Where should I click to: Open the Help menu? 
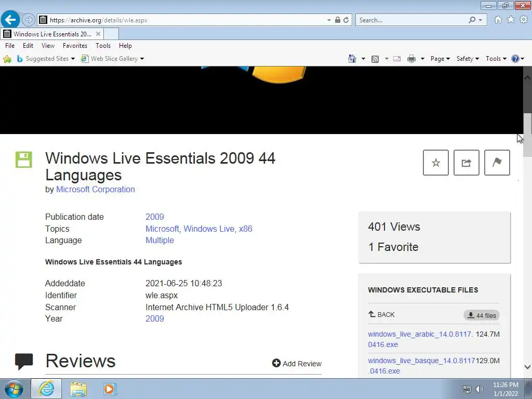click(x=125, y=46)
